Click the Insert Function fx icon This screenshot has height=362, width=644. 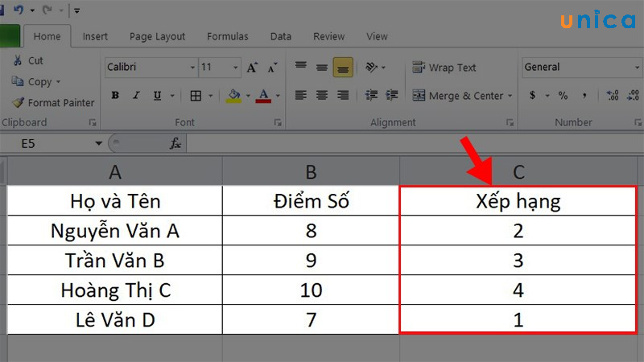click(175, 144)
